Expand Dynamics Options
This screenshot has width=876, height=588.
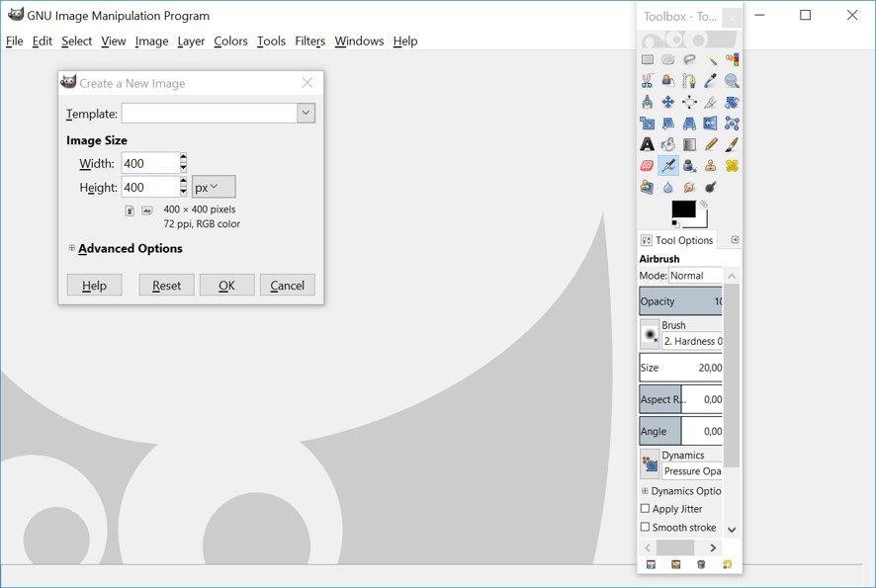[x=645, y=491]
